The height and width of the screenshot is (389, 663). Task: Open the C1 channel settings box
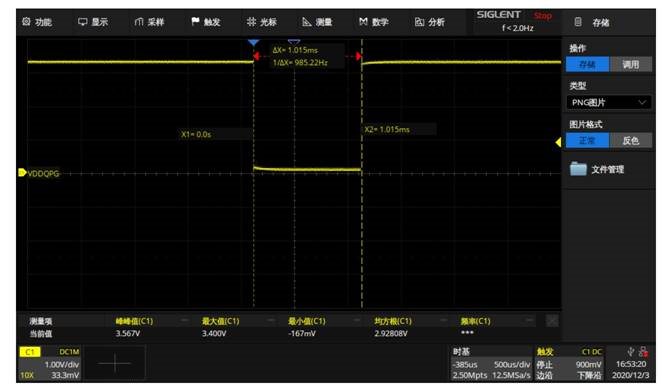coord(50,363)
